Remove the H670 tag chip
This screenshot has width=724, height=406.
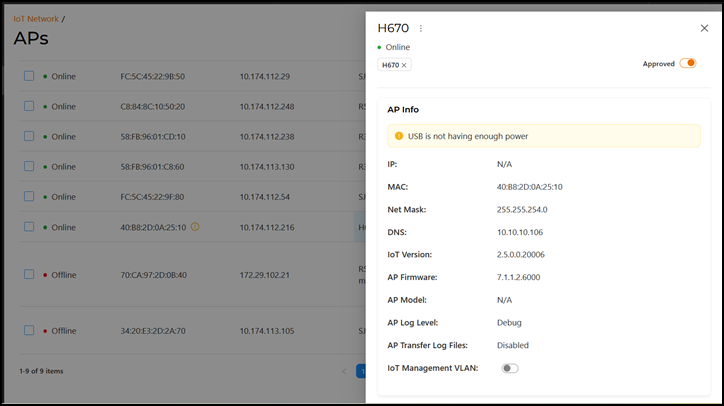click(x=404, y=65)
